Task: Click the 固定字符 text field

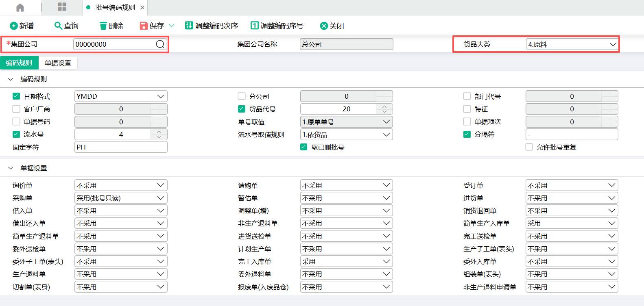Action: 121,147
